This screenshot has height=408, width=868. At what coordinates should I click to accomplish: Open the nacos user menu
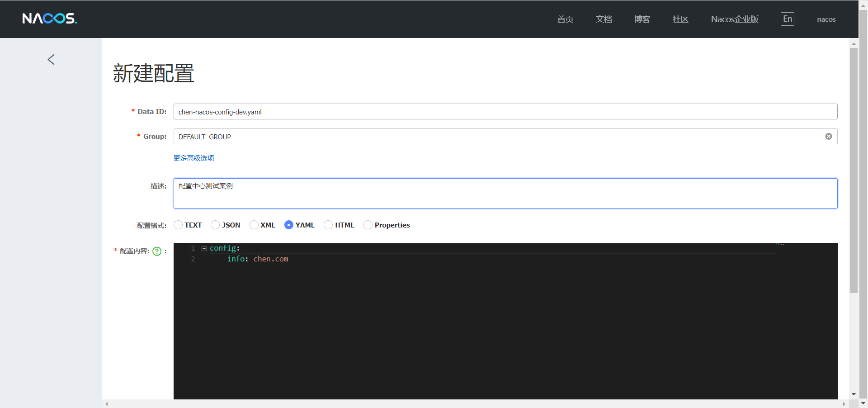pos(826,19)
